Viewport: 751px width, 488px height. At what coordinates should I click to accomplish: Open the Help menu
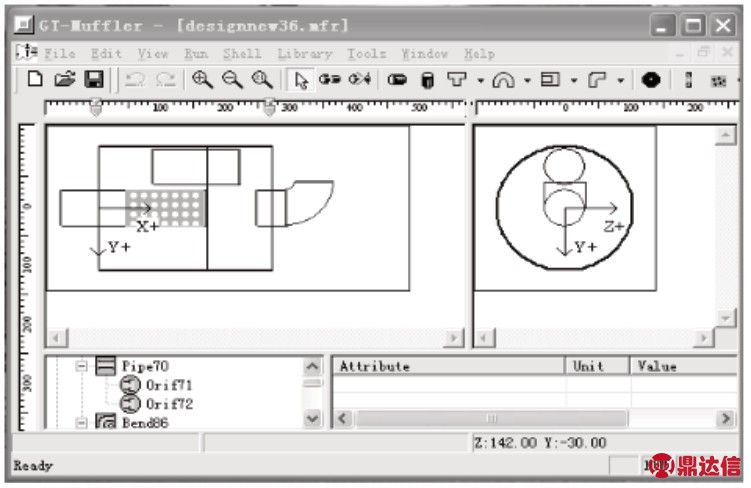click(479, 54)
